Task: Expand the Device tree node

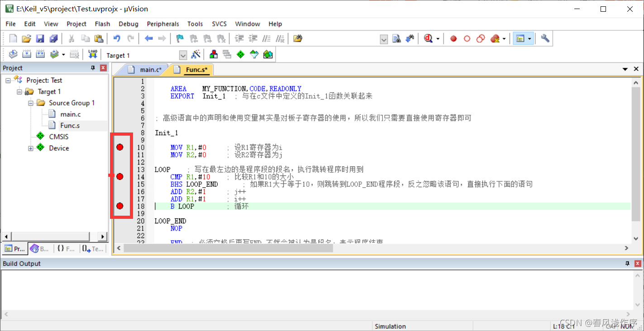Action: [31, 148]
